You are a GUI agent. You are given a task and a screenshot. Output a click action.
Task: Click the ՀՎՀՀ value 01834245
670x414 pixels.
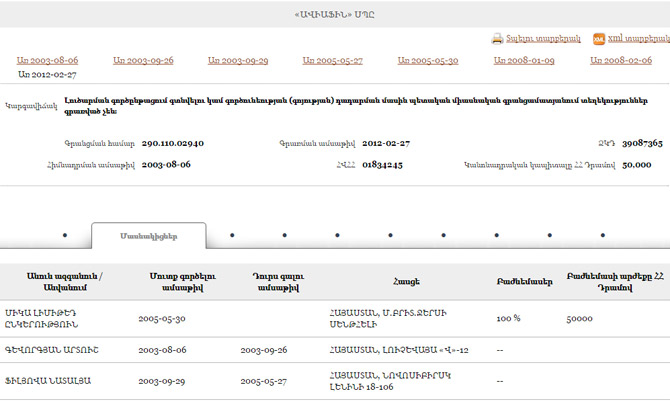coord(382,164)
